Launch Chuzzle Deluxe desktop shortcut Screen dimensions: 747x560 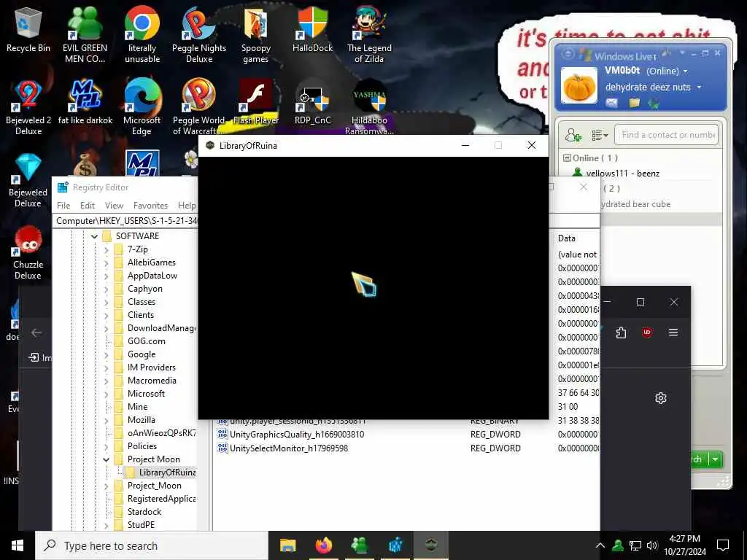coord(28,252)
